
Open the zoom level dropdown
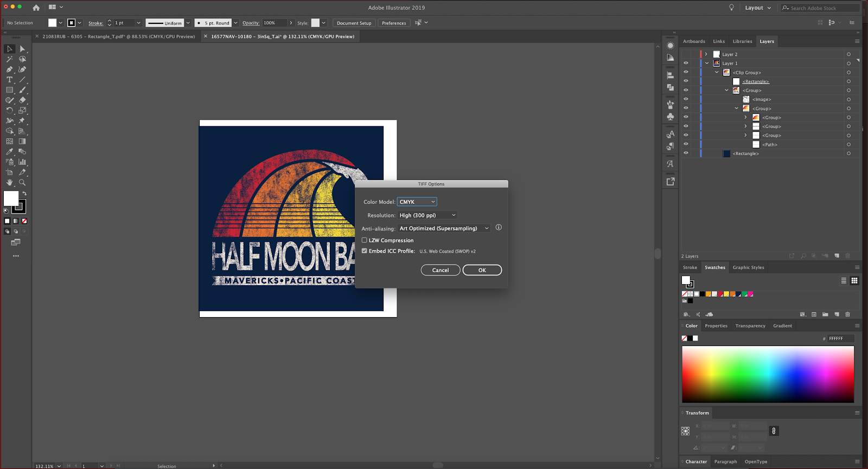(x=59, y=466)
